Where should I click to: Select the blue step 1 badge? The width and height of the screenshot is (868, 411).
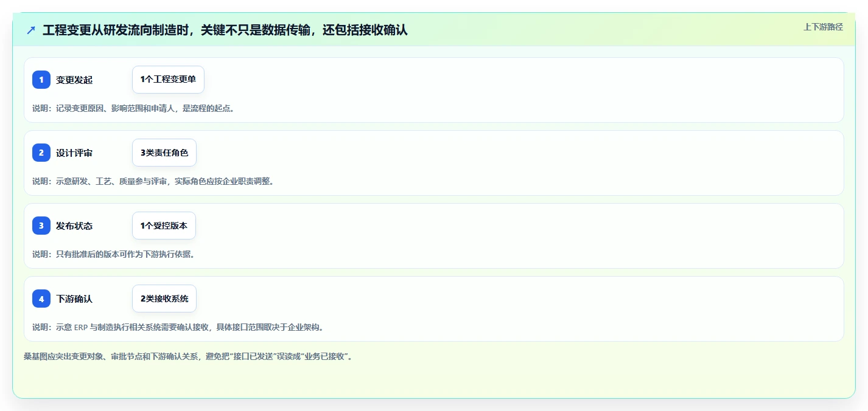point(41,80)
